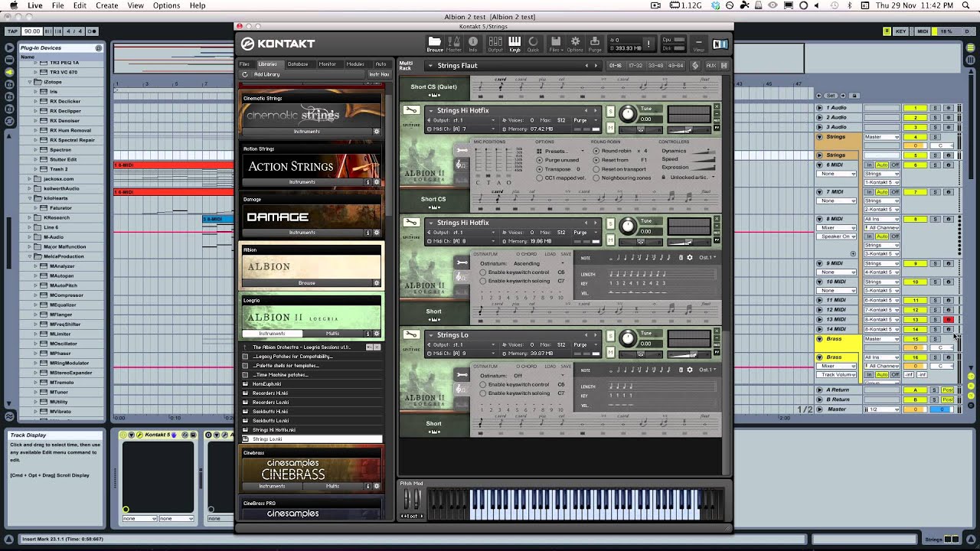Click the ostinato settings gear in Strings Lo
Screen dimensions: 980x551
click(x=689, y=370)
